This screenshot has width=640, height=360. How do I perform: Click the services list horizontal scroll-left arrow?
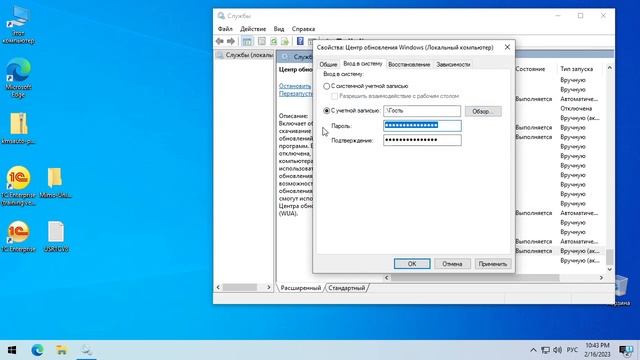(x=387, y=278)
